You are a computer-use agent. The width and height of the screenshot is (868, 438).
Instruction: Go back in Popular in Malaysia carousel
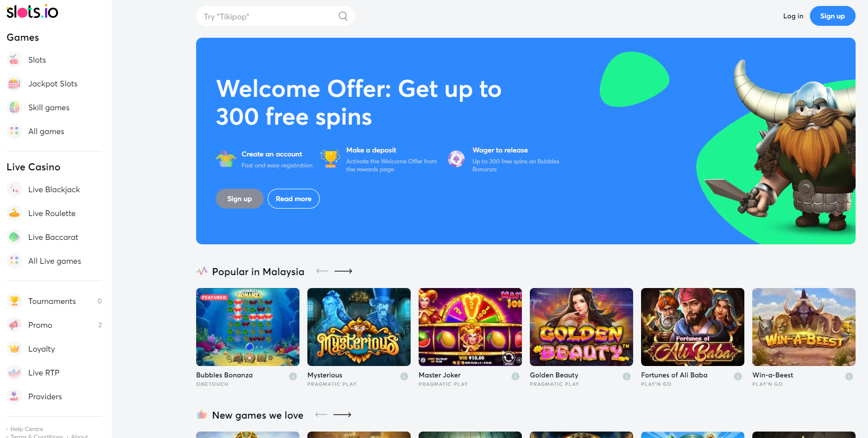(322, 271)
